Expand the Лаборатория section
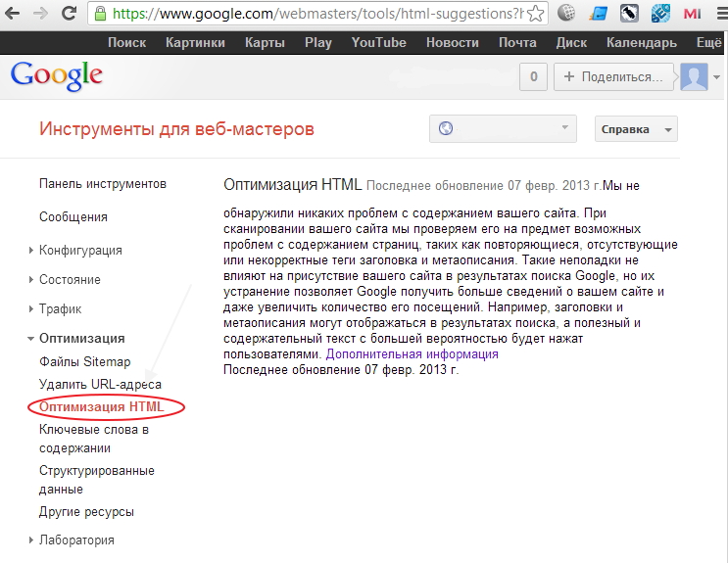Screen dimensions: 728x563 click(31, 540)
